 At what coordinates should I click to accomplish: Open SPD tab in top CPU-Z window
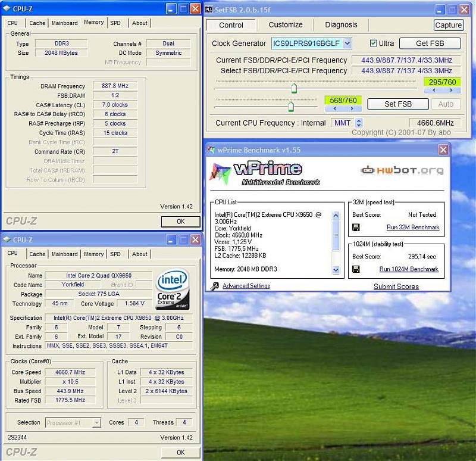coord(115,23)
